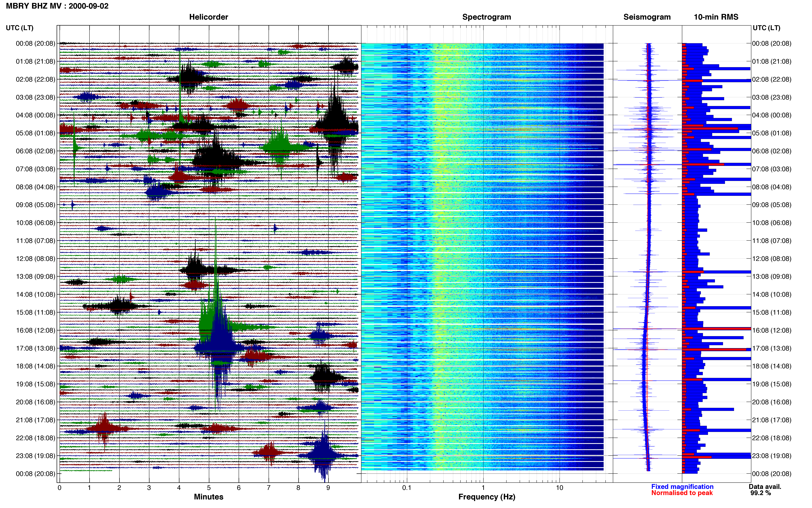Click RMS-side time label 15:08 (11:08)
This screenshot has height=508, width=812.
coord(772,313)
